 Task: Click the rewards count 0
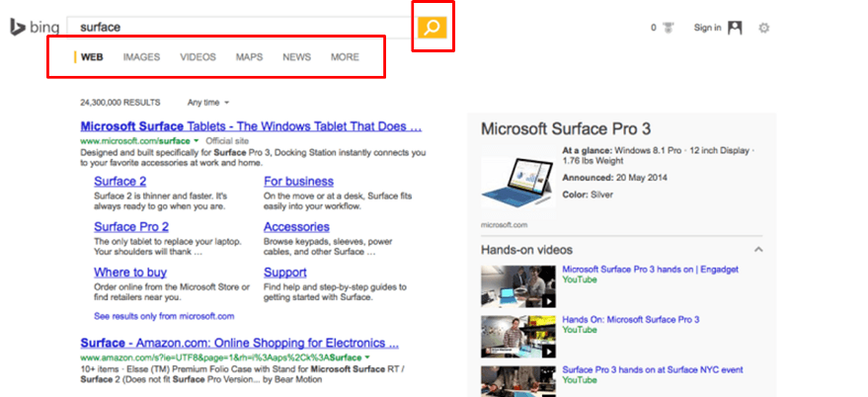(x=653, y=28)
